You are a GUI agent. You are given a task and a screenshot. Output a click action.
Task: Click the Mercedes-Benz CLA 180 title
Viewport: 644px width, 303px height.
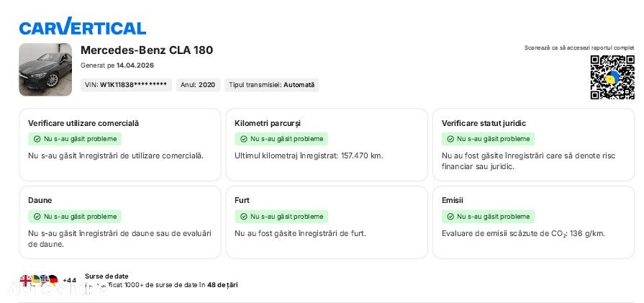coord(147,50)
